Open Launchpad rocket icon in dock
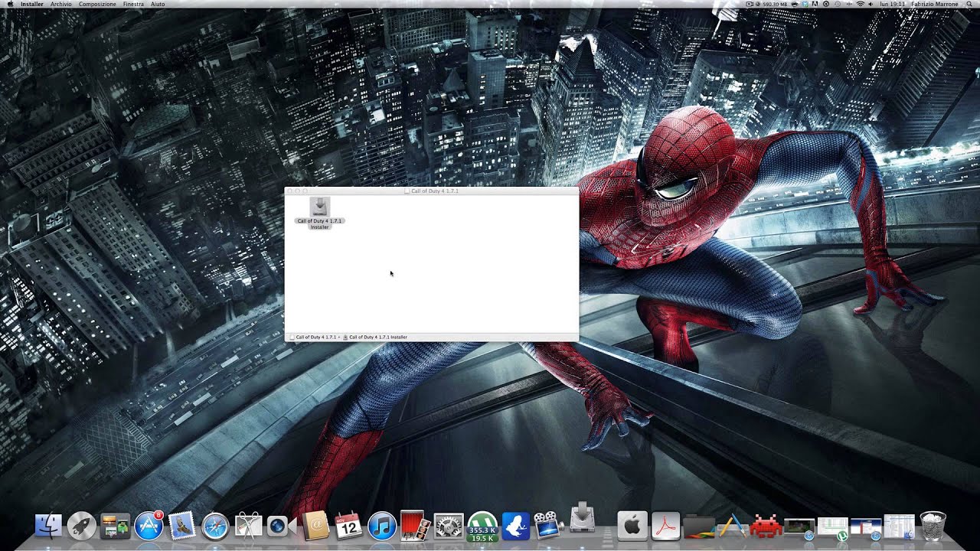Image resolution: width=980 pixels, height=551 pixels. point(82,526)
